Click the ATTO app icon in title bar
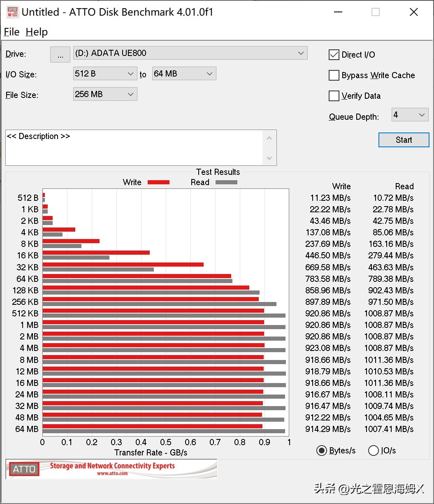Screen dimensions: 434x504 coord(12,12)
